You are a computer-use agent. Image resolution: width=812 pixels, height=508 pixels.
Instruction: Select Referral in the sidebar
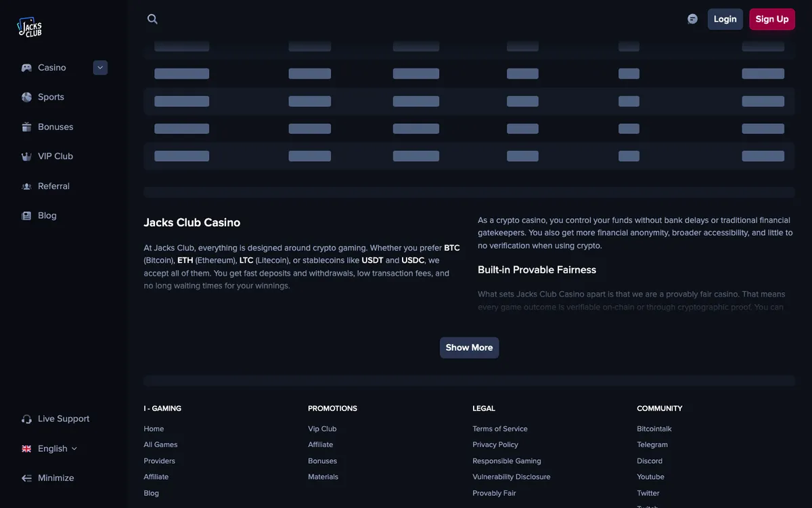[x=53, y=186]
